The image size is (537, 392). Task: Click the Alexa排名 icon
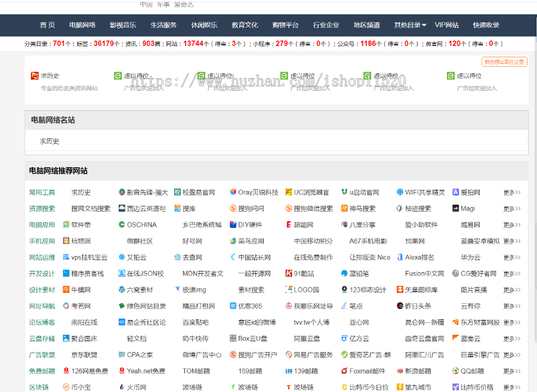click(400, 257)
